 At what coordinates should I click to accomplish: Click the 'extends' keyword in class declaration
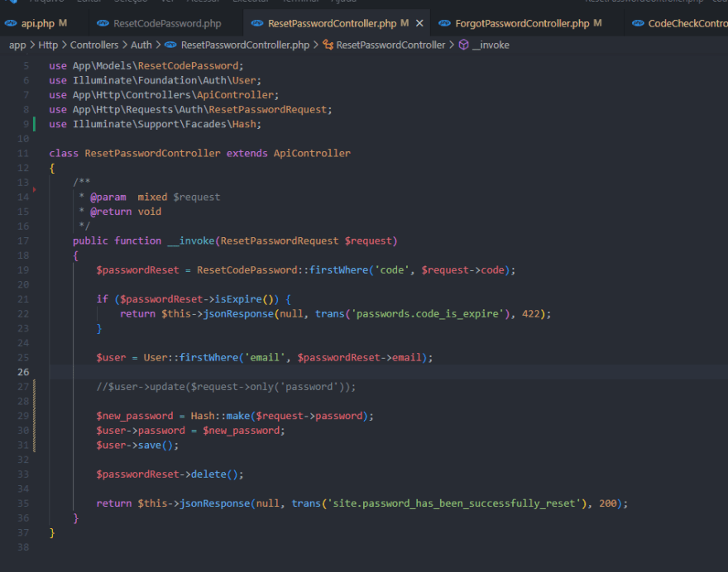[x=247, y=153]
